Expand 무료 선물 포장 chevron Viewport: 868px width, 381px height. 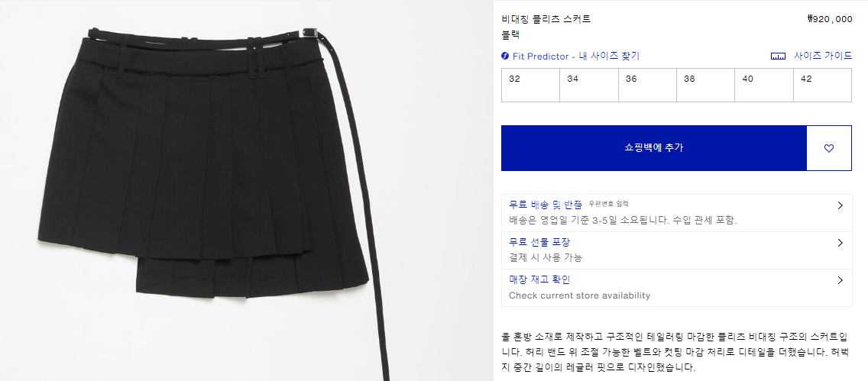(x=840, y=243)
